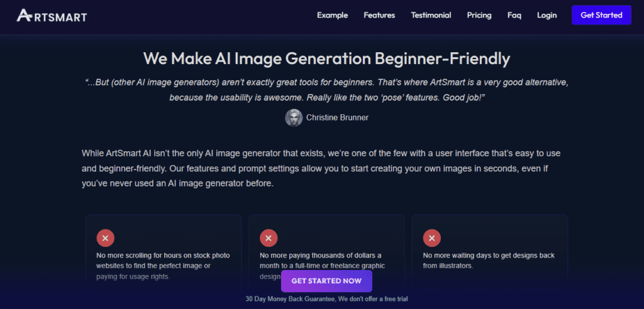The width and height of the screenshot is (644, 309).
Task: Click the ArtSmart logo
Action: 52,15
